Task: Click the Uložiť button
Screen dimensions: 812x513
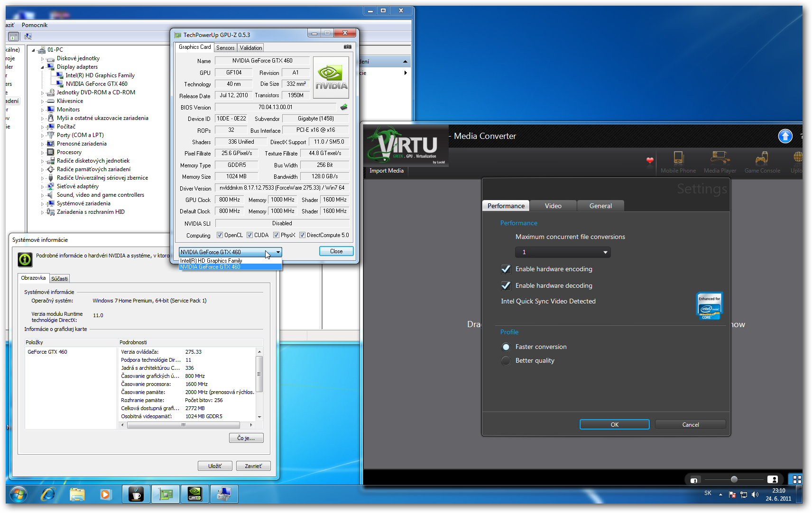Action: 215,466
